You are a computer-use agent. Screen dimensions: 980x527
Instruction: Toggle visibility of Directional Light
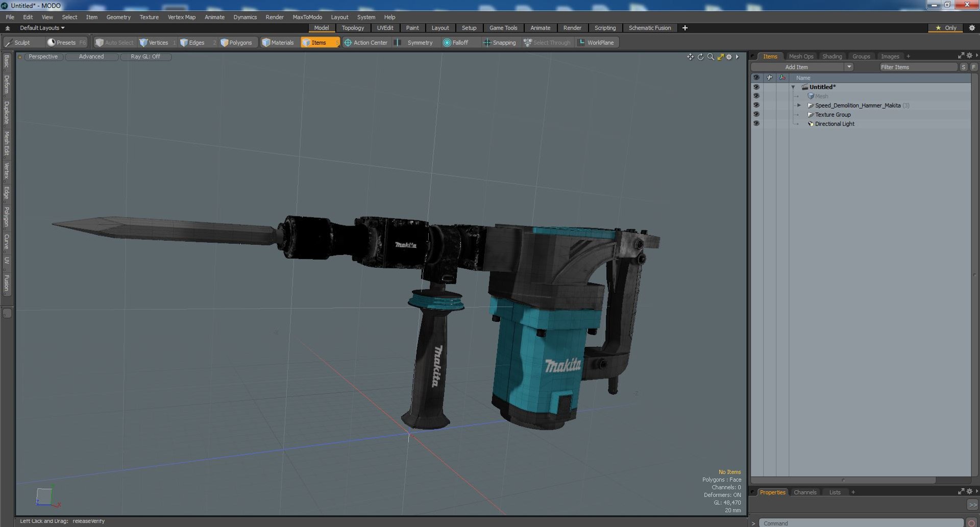(756, 123)
